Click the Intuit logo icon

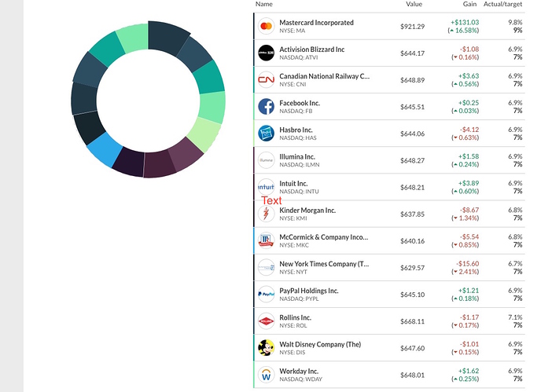[x=266, y=187]
